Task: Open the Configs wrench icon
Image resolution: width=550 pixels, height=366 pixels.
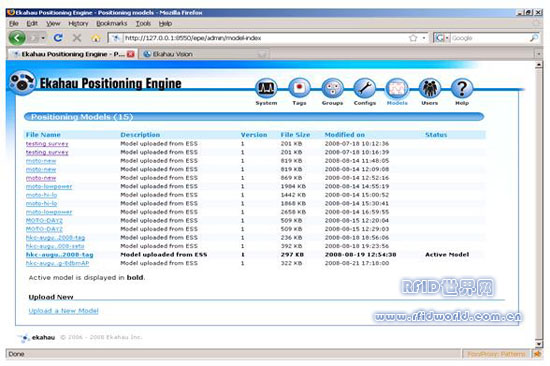Action: point(364,88)
